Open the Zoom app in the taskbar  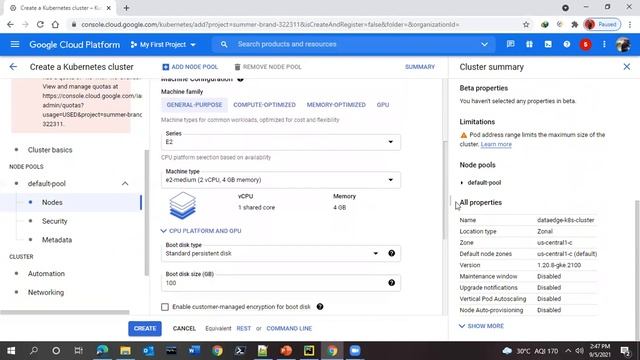[355, 351]
